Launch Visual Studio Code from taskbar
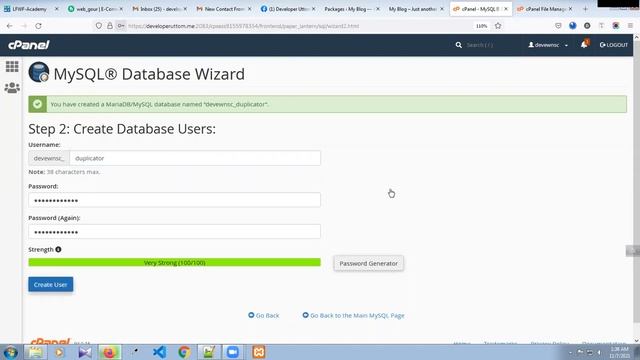Screen dimensions: 640x360 point(159,352)
